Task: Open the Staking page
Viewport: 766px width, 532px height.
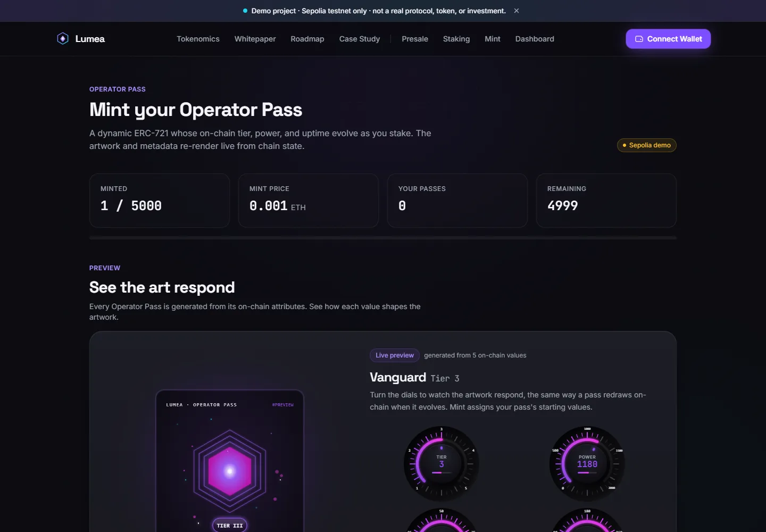Action: tap(456, 39)
